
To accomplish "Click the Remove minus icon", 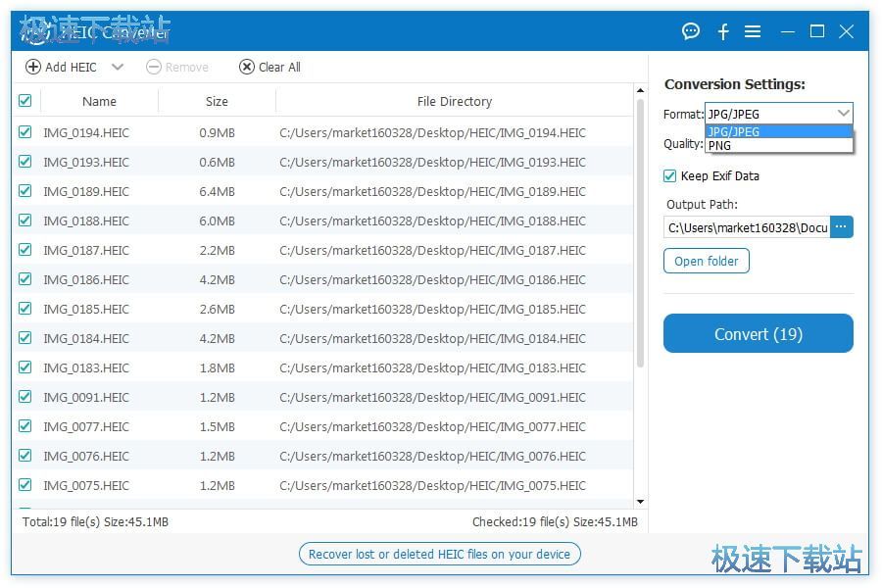I will (154, 67).
